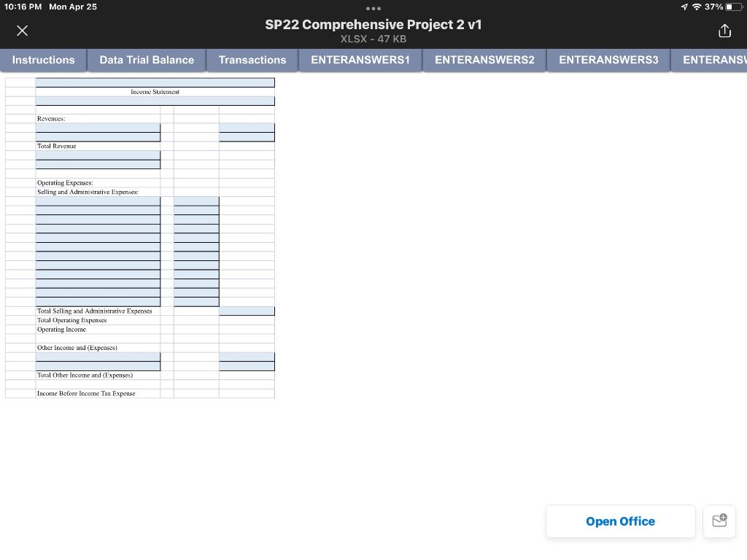747x560 pixels.
Task: Select the first blue Other Income name cell
Action: (x=98, y=357)
